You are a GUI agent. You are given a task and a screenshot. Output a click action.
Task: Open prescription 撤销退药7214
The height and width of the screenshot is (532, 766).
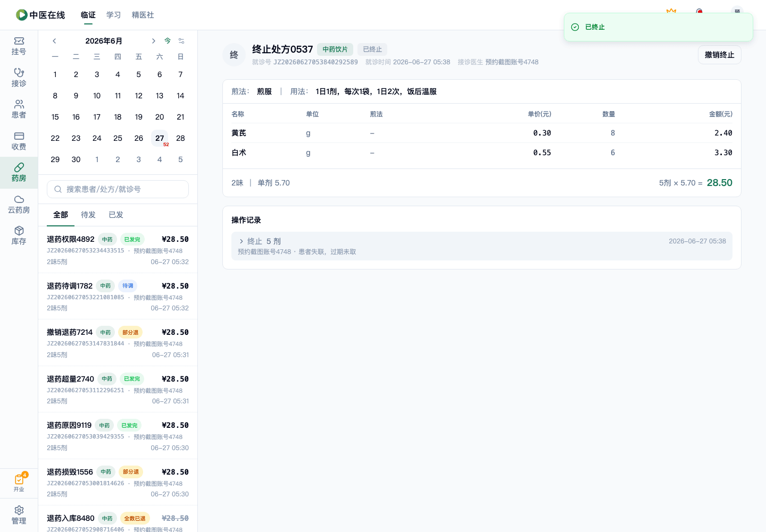(x=118, y=343)
